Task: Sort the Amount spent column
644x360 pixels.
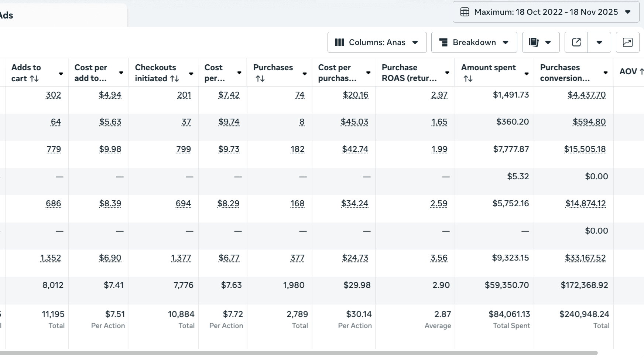Action: (468, 79)
